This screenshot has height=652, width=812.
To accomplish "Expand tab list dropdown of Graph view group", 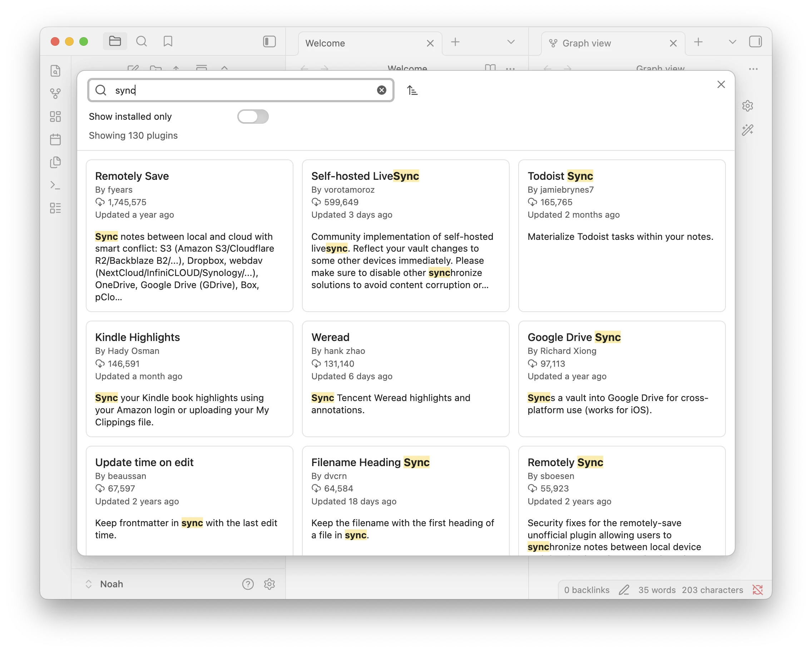I will point(733,42).
